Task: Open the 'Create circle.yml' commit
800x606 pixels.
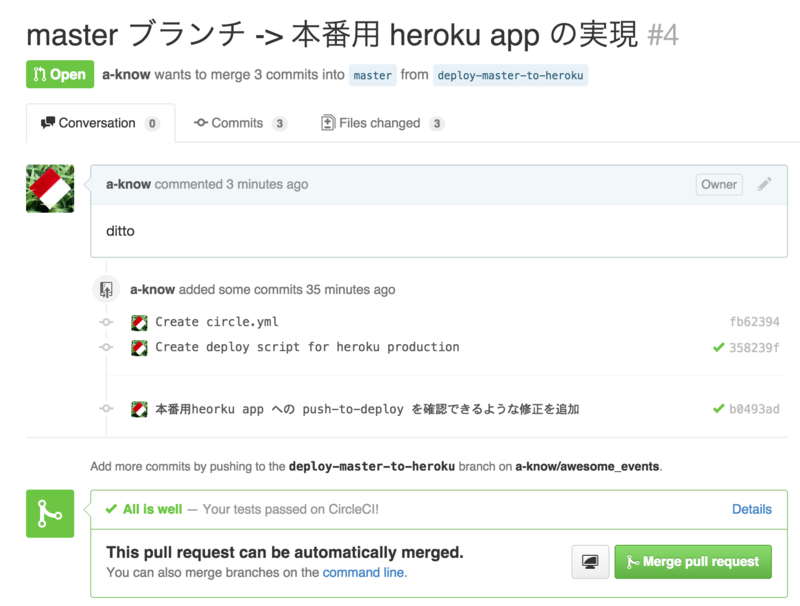Action: click(217, 322)
